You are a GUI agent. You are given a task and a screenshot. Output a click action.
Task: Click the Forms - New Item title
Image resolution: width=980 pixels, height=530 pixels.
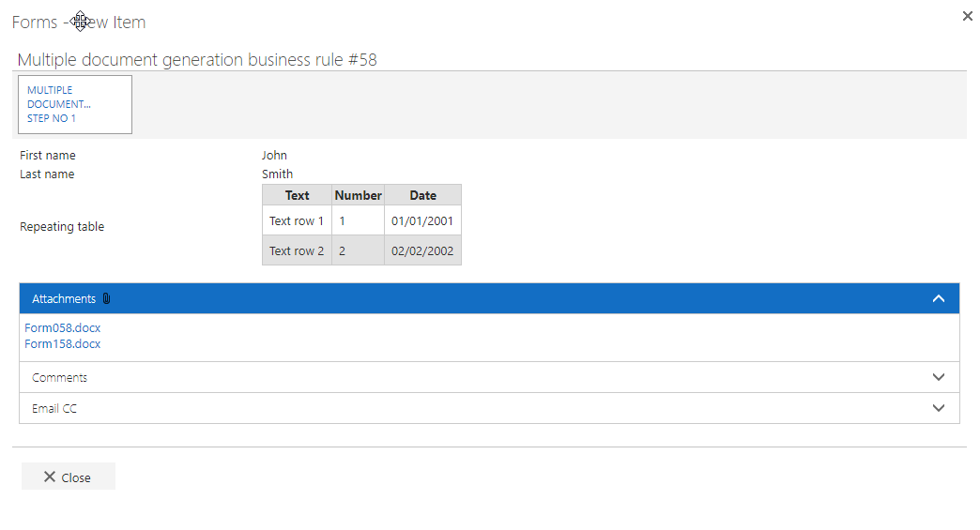79,23
